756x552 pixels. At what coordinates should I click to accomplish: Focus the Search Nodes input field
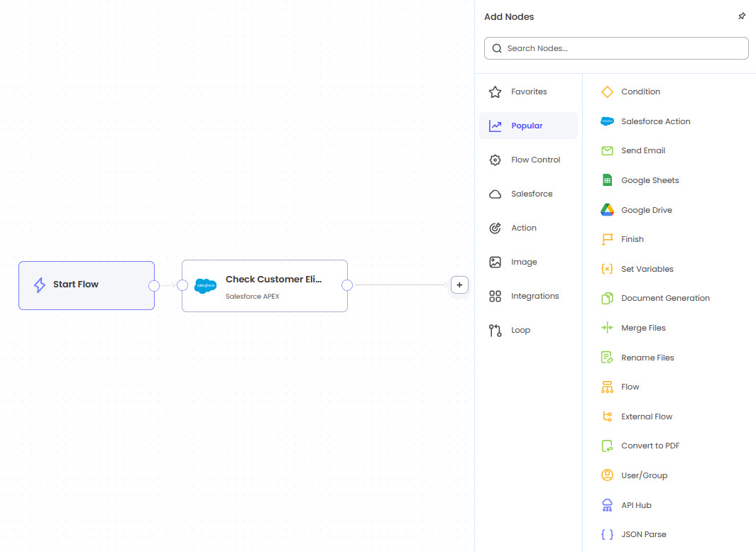point(616,48)
